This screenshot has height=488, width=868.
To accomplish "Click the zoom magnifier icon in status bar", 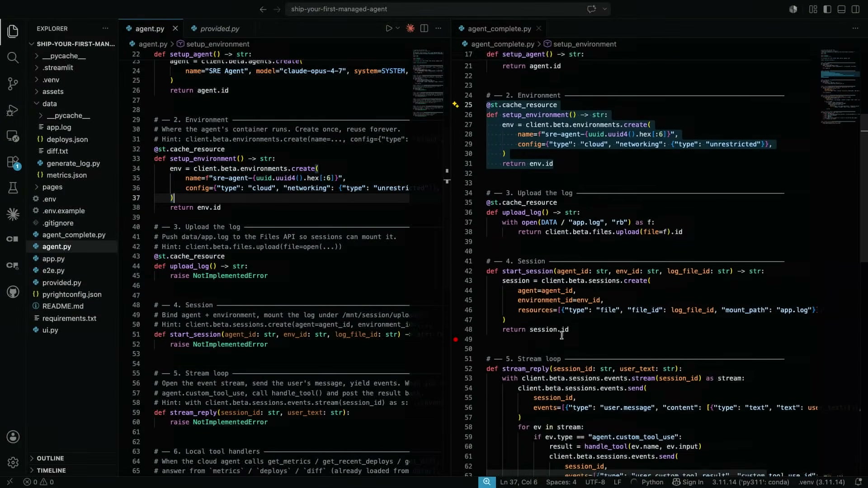I will pyautogui.click(x=487, y=482).
